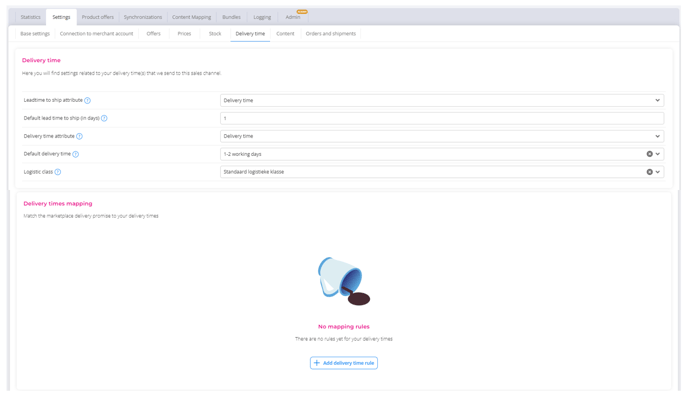Go to the Offers sub-tab
This screenshot has width=688, height=394.
coord(154,34)
